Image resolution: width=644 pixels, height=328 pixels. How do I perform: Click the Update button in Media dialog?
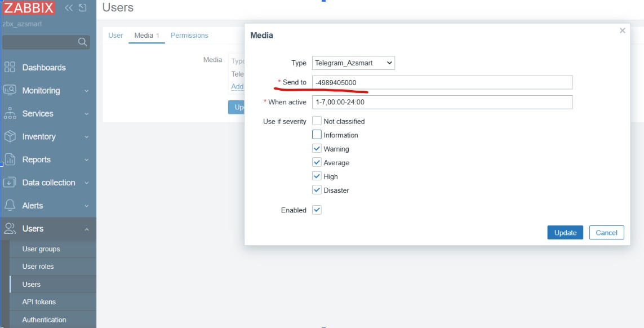[x=565, y=233]
